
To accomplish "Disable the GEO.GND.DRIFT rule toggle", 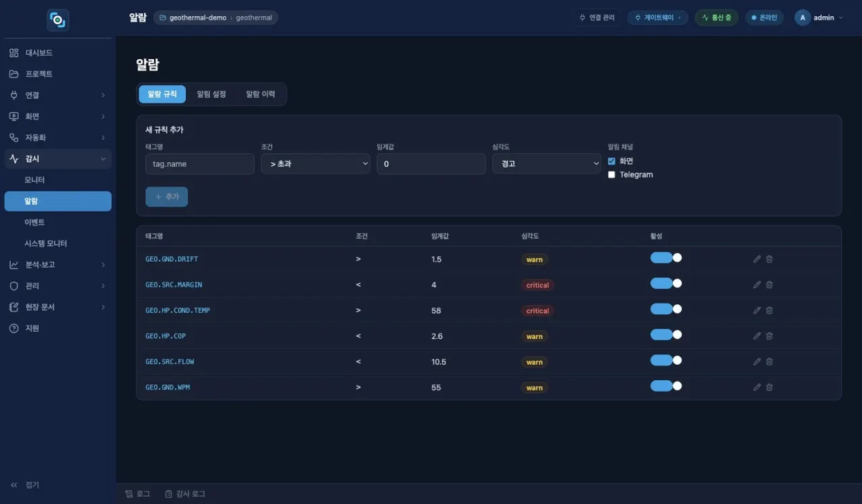I will tap(666, 258).
